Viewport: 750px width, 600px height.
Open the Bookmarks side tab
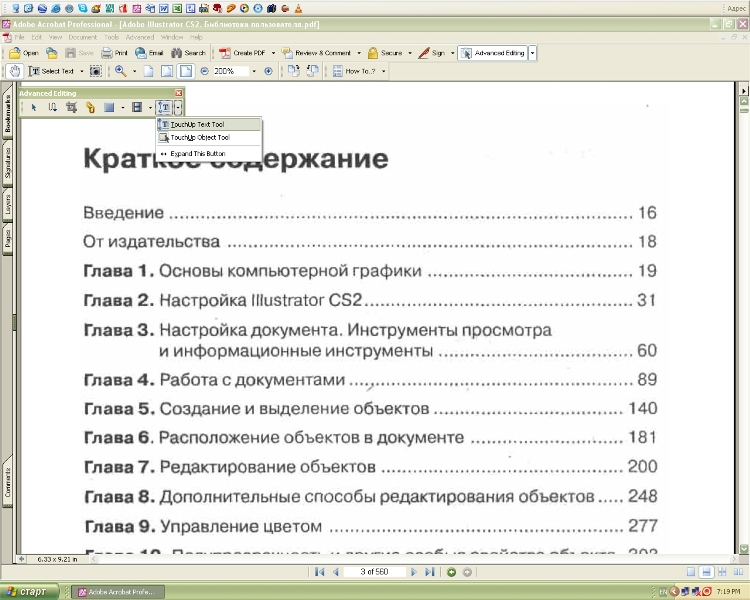pyautogui.click(x=6, y=115)
